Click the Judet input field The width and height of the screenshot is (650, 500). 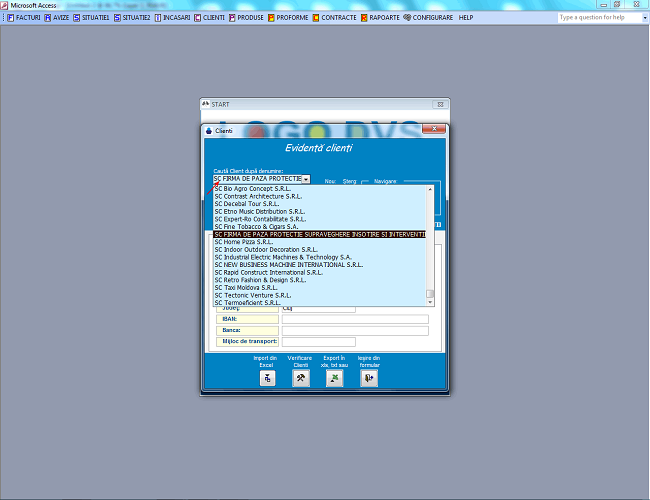318,309
